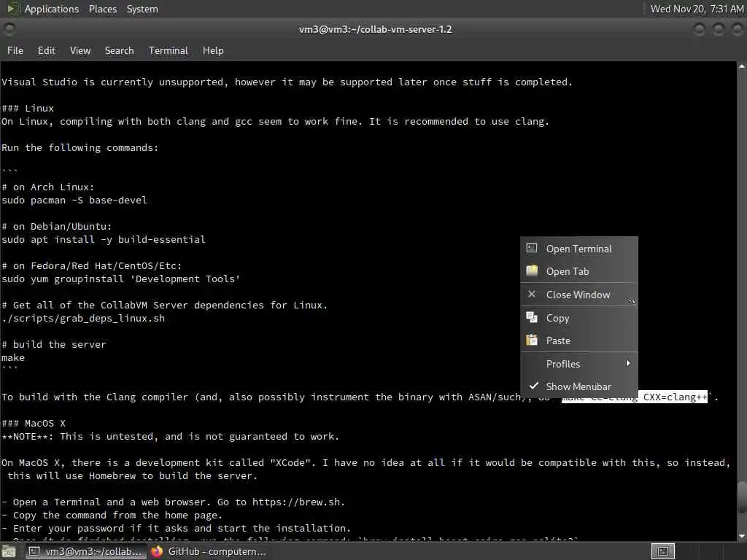Click the 'sudo yum groupinstall' line
This screenshot has height=560, width=747.
(x=121, y=279)
